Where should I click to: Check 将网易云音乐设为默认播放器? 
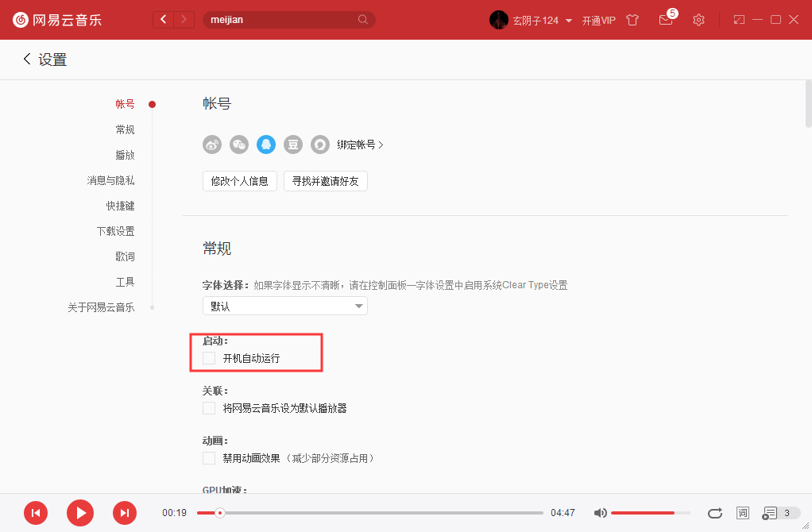coord(208,407)
